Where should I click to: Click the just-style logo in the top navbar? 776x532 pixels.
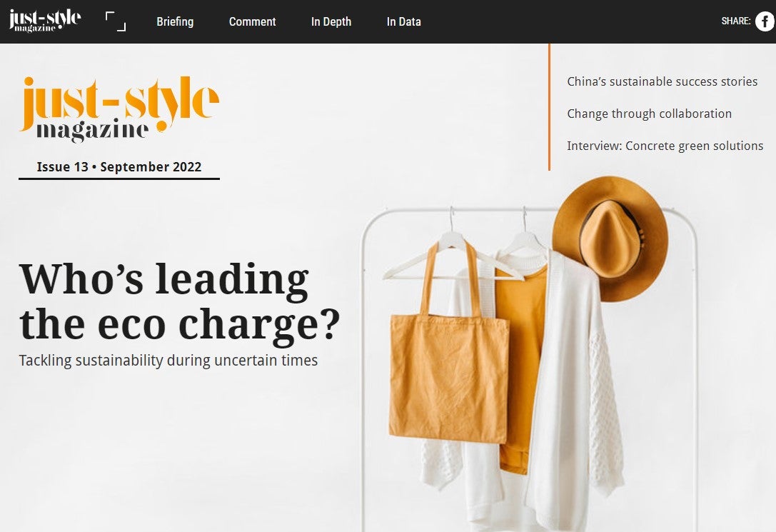(x=45, y=21)
